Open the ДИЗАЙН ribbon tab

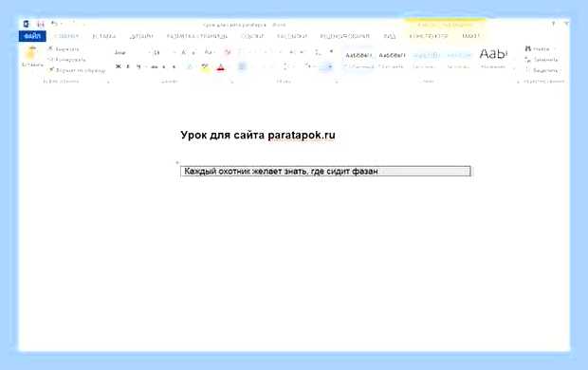(x=141, y=36)
